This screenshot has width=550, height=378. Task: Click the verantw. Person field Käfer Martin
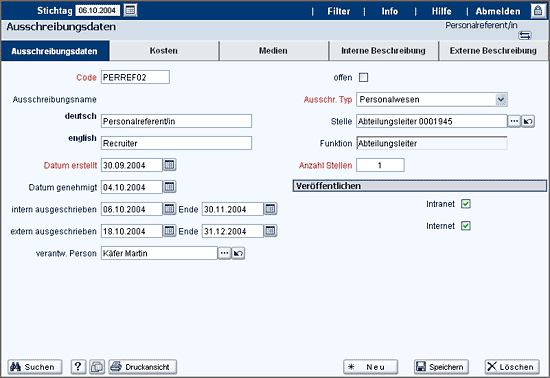pos(159,253)
